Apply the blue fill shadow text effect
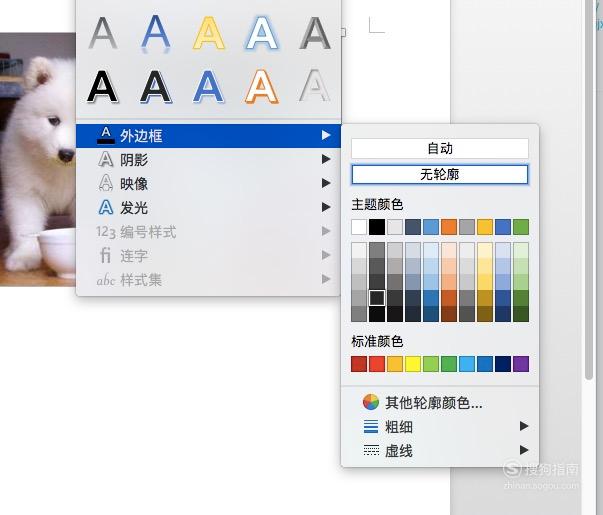This screenshot has width=603, height=515. [209, 87]
